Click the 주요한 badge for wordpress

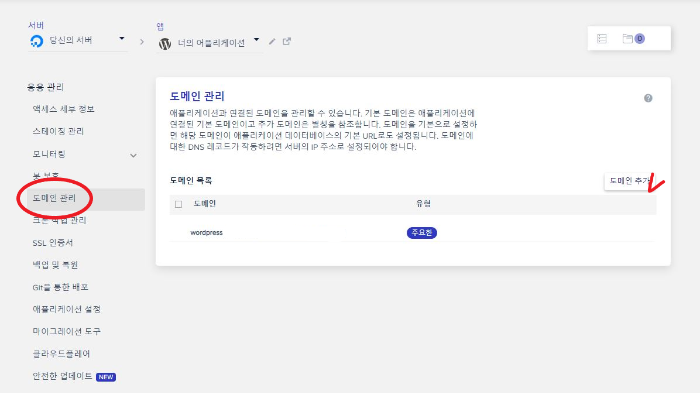click(422, 233)
